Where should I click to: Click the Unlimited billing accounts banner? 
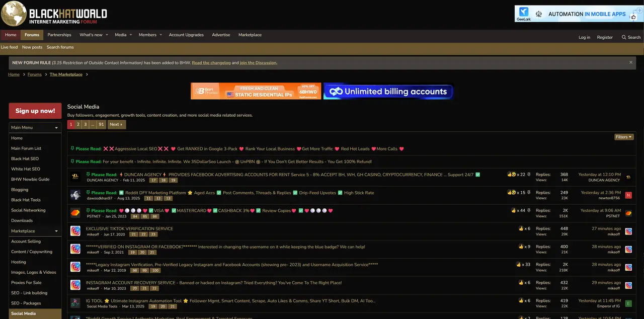(388, 91)
